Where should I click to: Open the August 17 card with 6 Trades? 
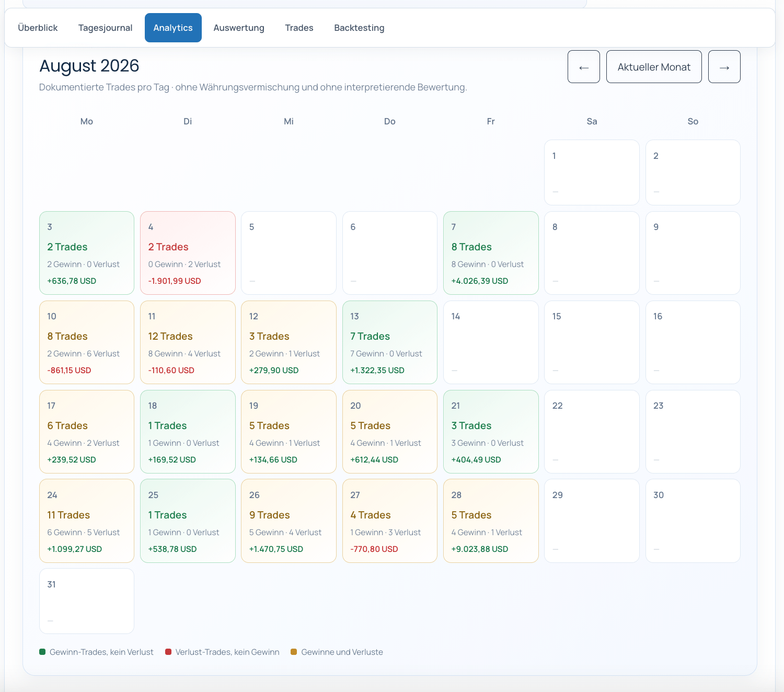[x=87, y=432]
